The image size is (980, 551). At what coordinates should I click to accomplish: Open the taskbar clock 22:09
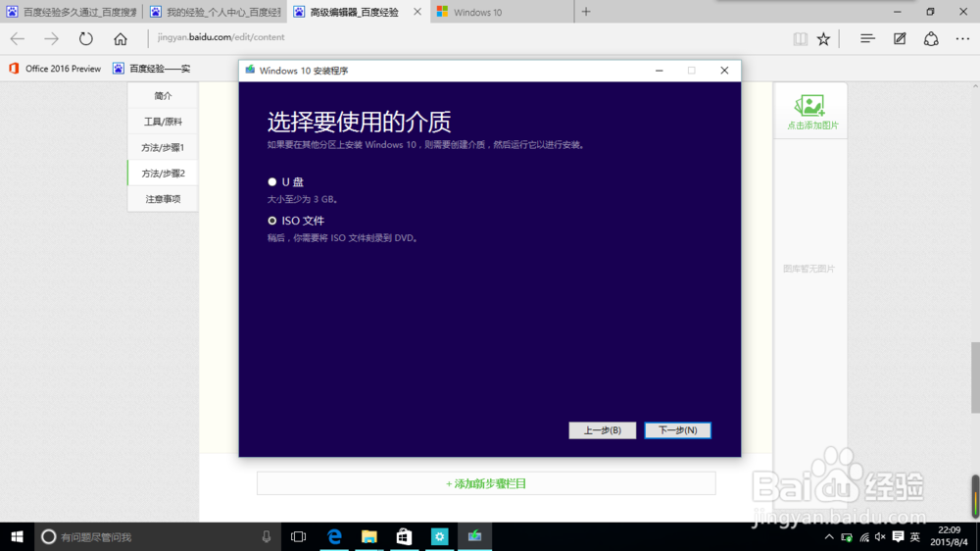949,536
